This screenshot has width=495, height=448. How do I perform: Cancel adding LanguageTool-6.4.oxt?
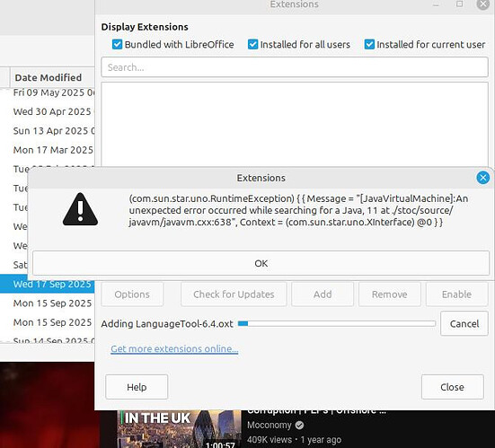tap(464, 324)
